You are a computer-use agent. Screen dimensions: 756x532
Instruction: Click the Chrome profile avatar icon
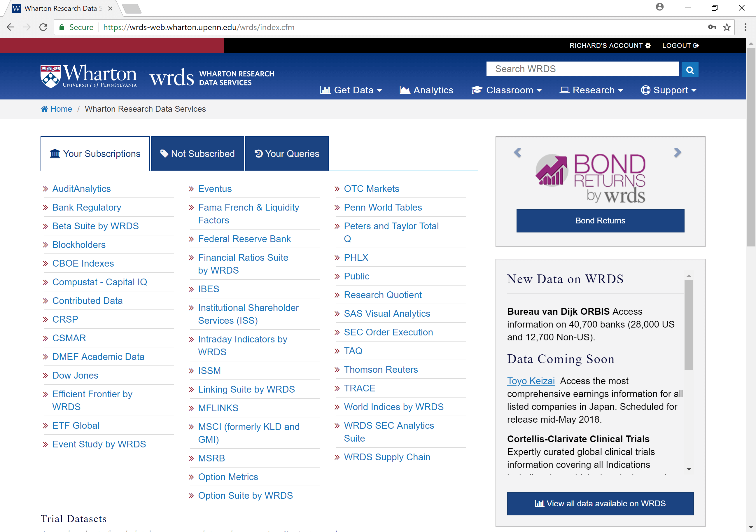click(659, 7)
